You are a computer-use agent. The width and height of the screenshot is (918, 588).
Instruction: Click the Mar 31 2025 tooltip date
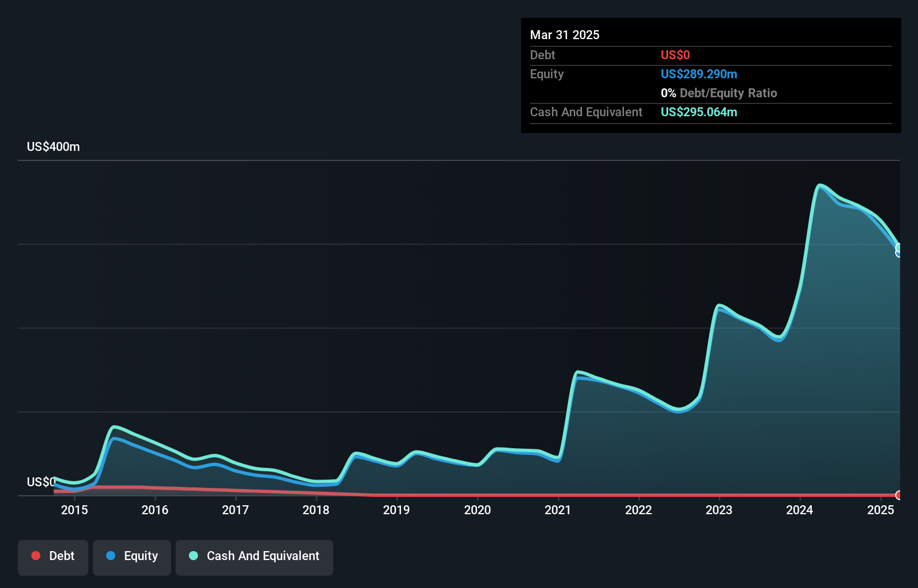[565, 35]
